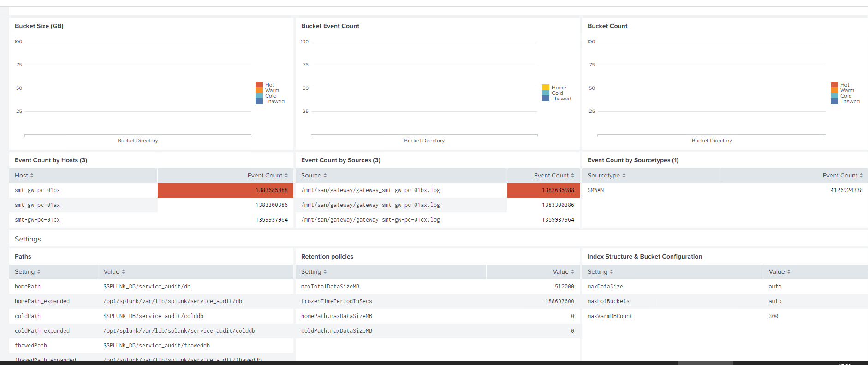Click the smt-gw-pc-01cx host cell
The image size is (868, 365).
click(37, 220)
